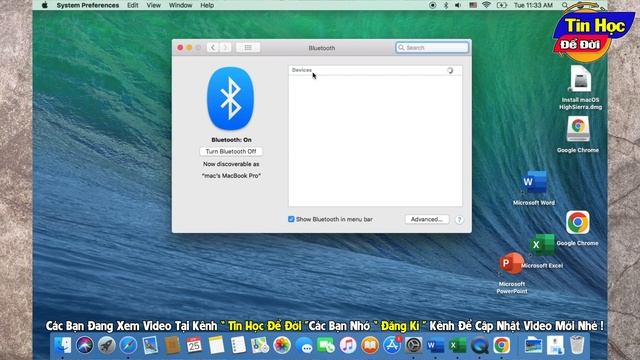Go back with the back arrow

(213, 48)
